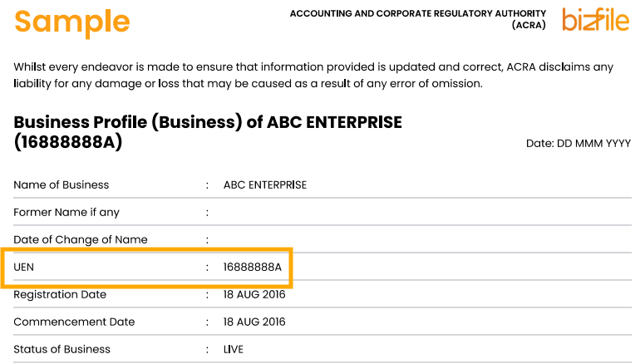Screen dimensions: 640x364
Task: Click the Accounting and Corporate Regulatory Authority header
Action: 418,14
